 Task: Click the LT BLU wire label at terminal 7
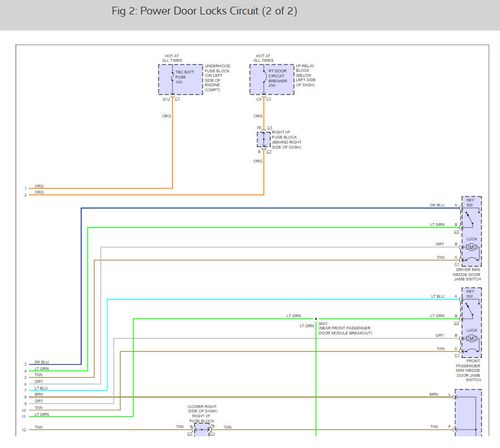[41, 388]
